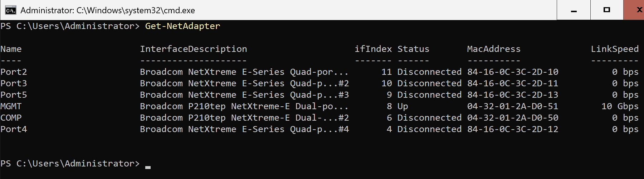Click the LinkSpeed column header

tap(615, 49)
